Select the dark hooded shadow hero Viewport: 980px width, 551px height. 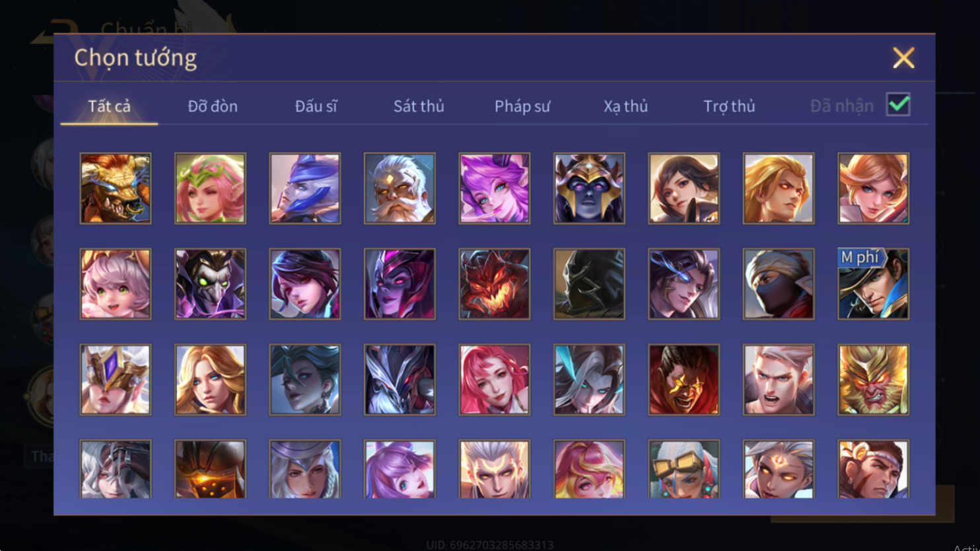point(589,284)
